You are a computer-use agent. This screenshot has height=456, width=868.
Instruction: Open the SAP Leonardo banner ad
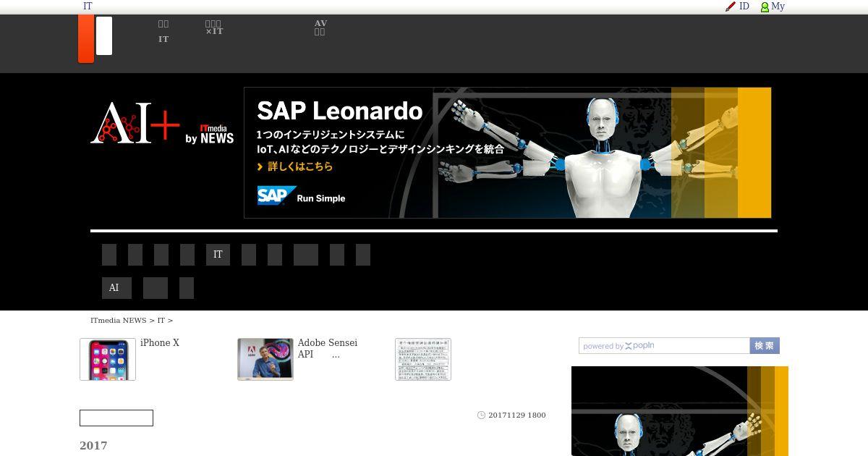point(508,153)
